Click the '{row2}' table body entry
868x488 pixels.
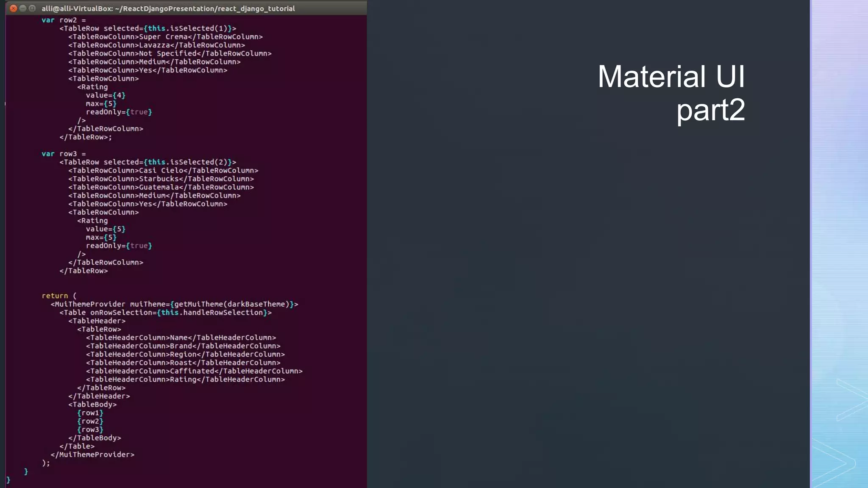click(90, 421)
